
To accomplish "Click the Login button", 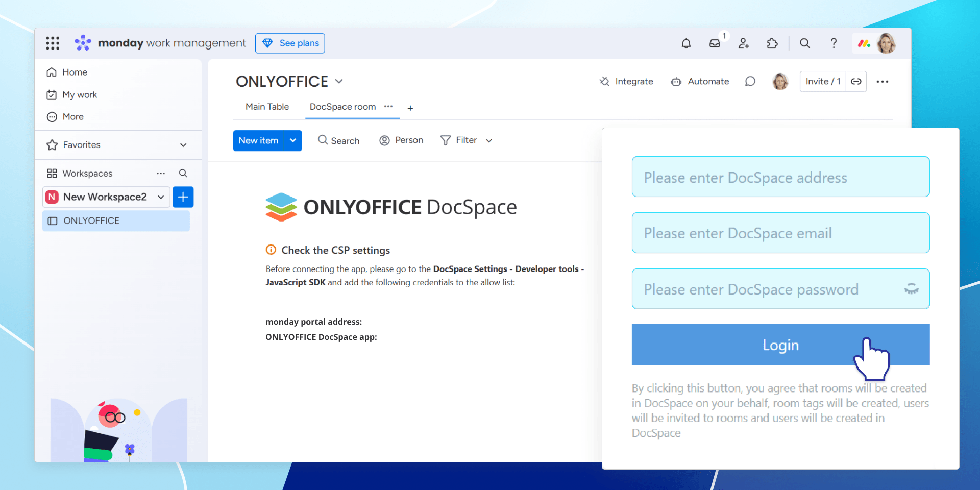I will pos(780,345).
